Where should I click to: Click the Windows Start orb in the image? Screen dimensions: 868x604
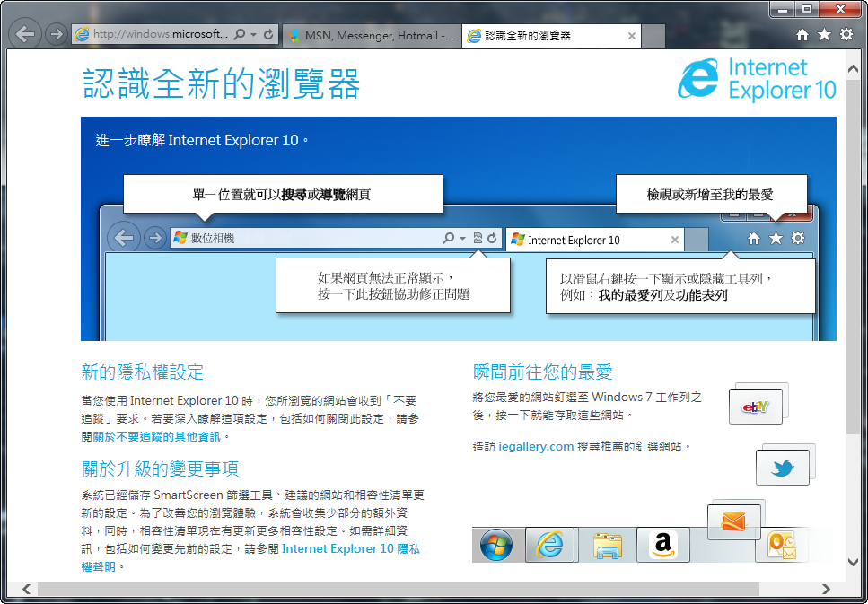click(x=496, y=545)
